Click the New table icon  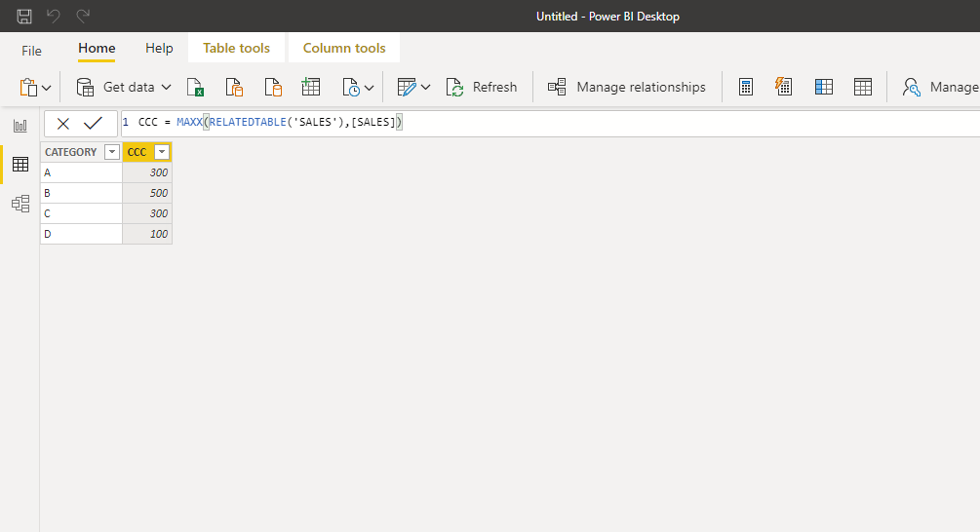pos(863,87)
